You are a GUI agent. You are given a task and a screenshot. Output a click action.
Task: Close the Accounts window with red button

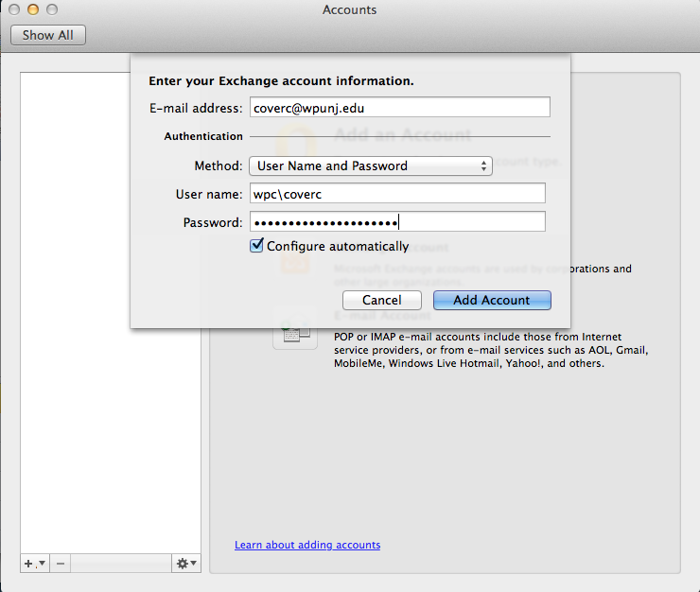click(15, 9)
